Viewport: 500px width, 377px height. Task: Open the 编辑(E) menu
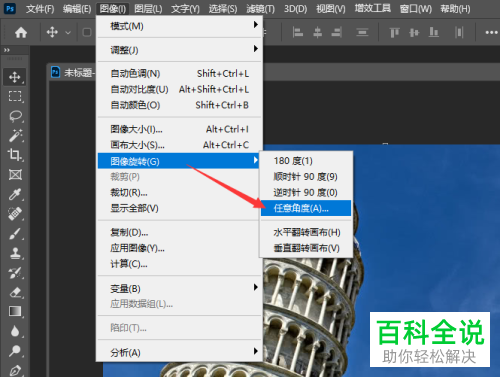(x=77, y=9)
